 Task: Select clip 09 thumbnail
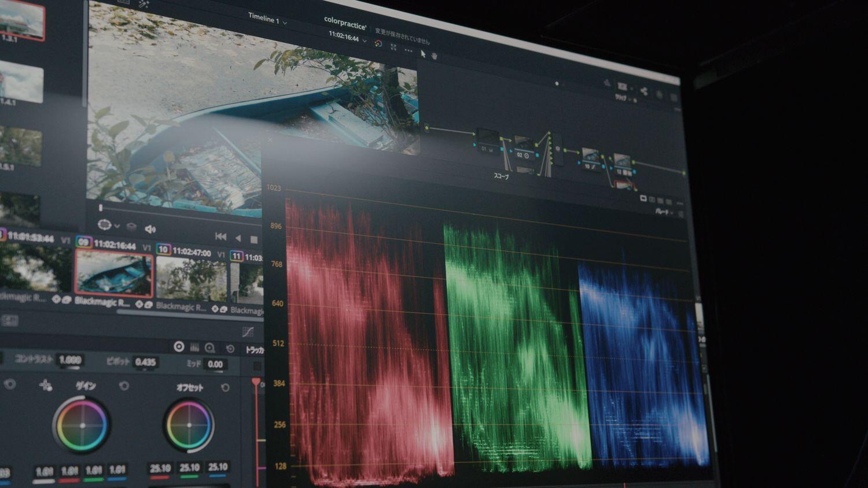pyautogui.click(x=114, y=274)
